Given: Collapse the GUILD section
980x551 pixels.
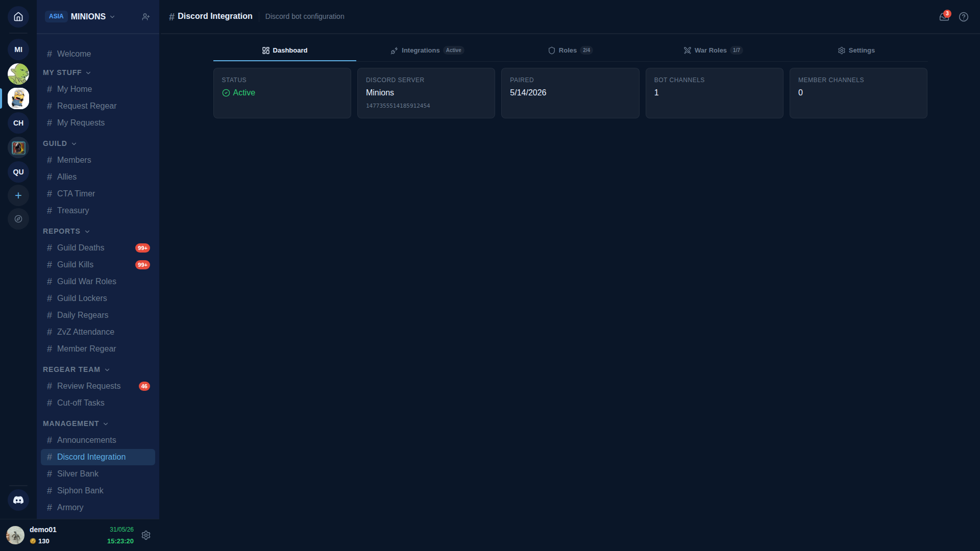Looking at the screenshot, I should point(60,143).
